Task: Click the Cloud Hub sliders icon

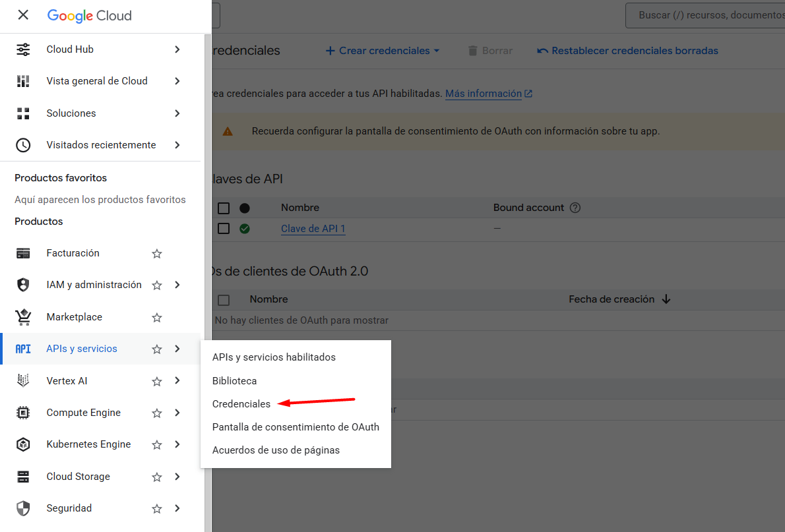Action: pyautogui.click(x=23, y=49)
